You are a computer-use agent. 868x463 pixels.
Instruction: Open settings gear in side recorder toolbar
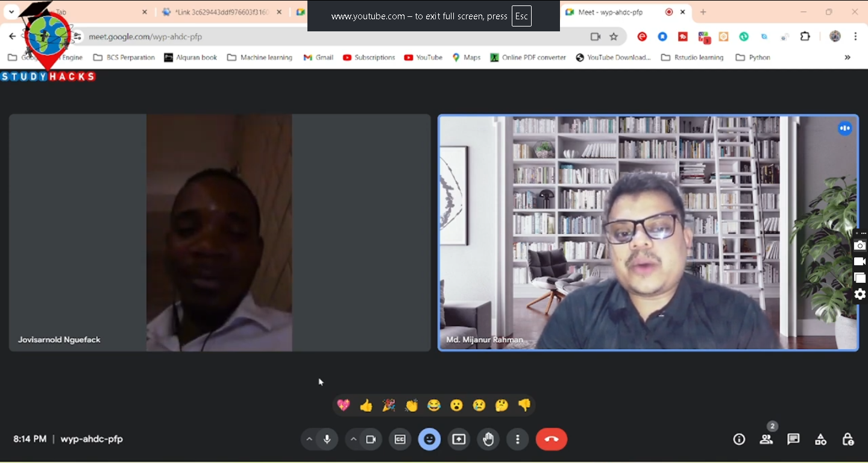coord(860,294)
